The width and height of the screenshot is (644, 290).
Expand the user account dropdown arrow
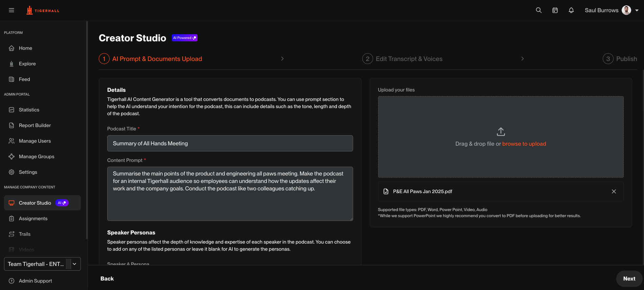(x=637, y=10)
